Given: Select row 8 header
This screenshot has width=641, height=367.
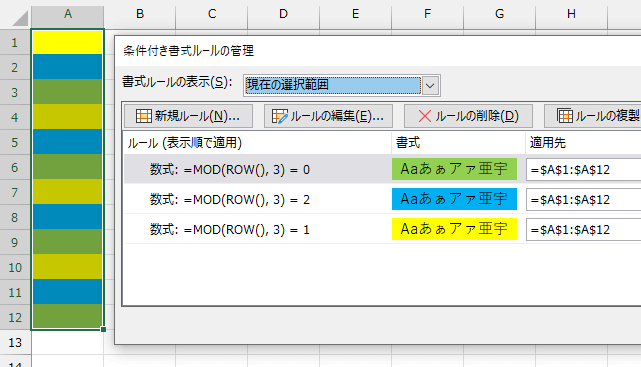Looking at the screenshot, I should [15, 217].
